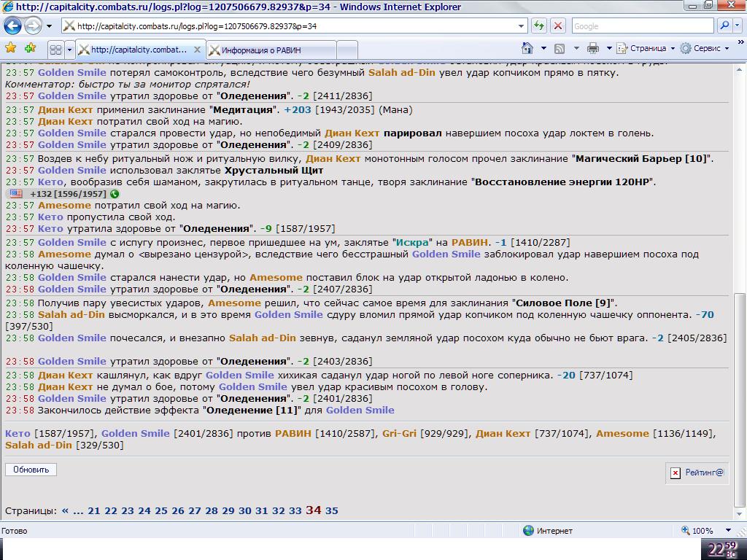Go to log page 21
Image resolution: width=747 pixels, height=560 pixels.
(94, 511)
